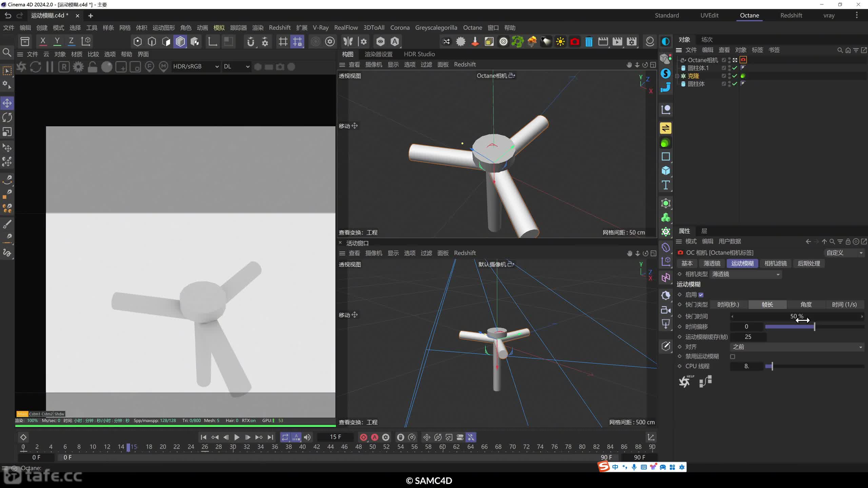Click the current frame 15 F field
868x488 pixels.
pos(335,437)
